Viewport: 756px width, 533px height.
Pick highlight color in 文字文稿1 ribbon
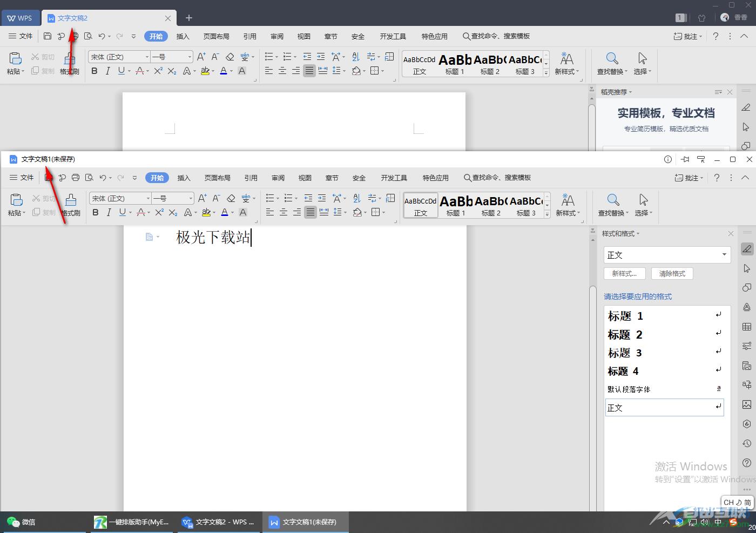[x=206, y=212]
